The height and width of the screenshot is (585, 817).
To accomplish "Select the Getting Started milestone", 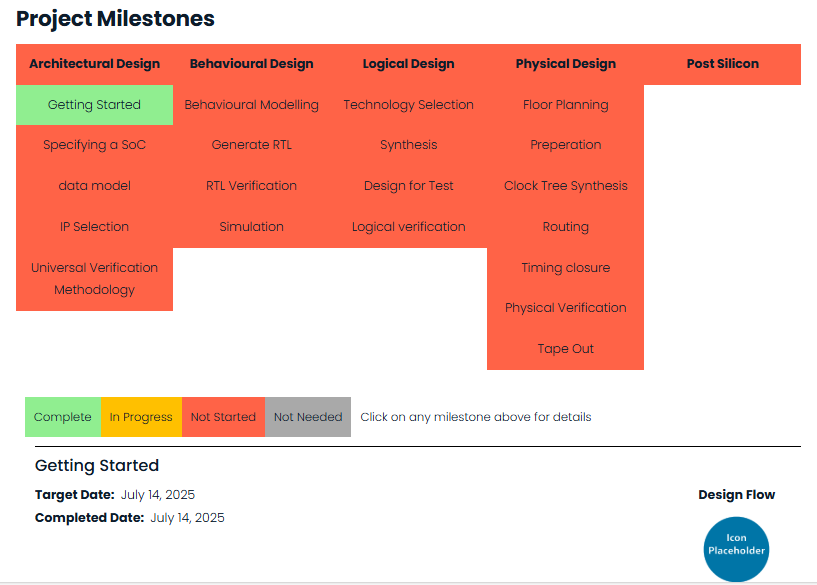I will [x=94, y=104].
